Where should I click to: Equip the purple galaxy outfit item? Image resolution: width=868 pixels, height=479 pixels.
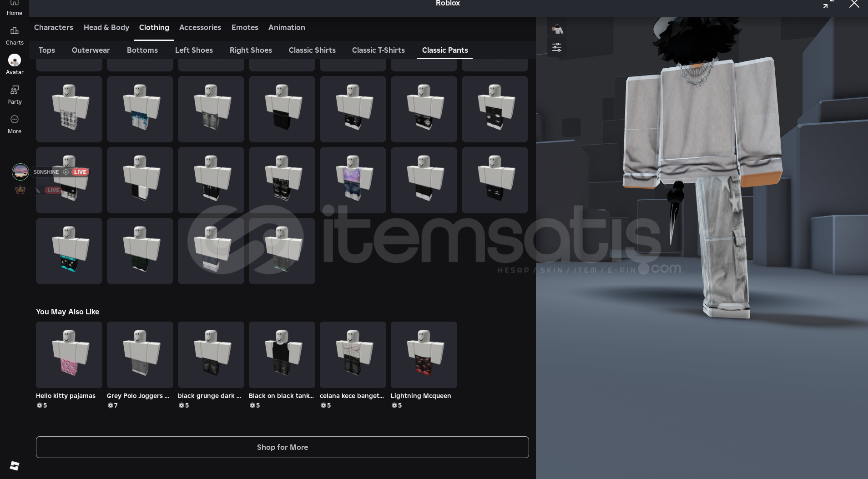[353, 180]
